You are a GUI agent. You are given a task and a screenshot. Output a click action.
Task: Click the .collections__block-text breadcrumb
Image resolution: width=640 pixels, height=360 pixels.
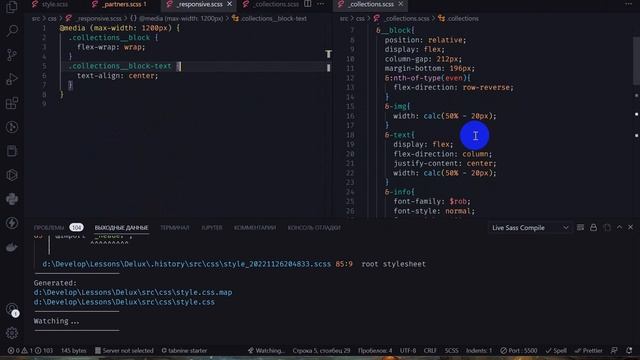[270, 18]
